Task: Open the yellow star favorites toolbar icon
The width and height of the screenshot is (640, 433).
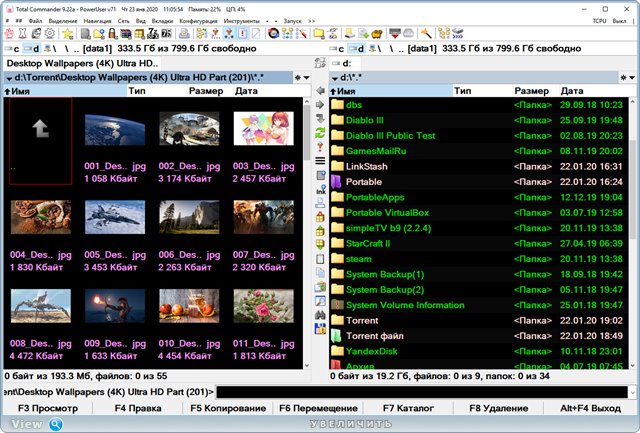Action: coord(67,33)
